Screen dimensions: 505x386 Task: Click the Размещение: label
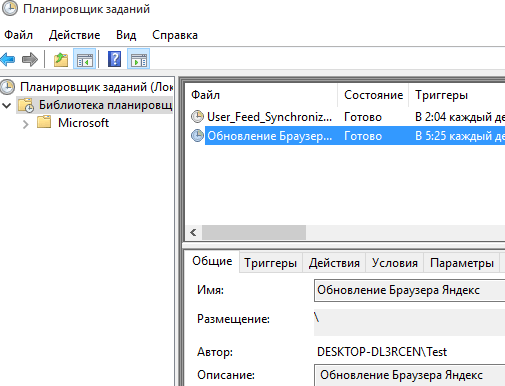coord(233,319)
